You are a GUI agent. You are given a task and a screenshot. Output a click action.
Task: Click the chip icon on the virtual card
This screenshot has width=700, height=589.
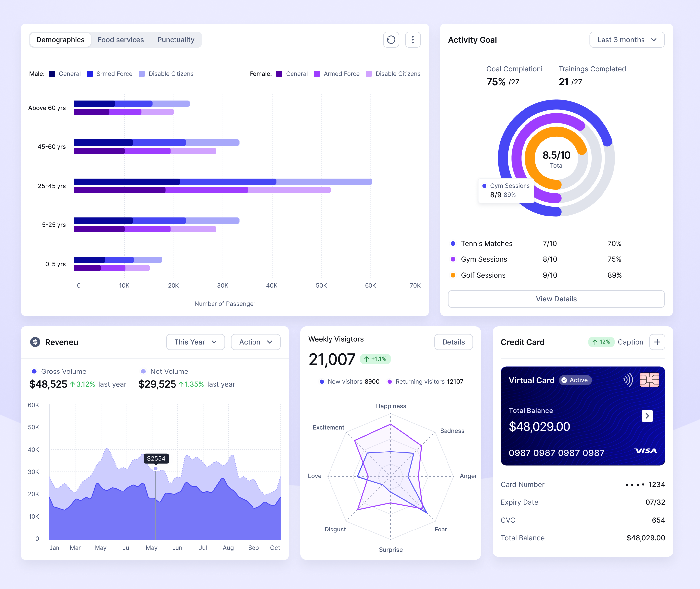[649, 379]
